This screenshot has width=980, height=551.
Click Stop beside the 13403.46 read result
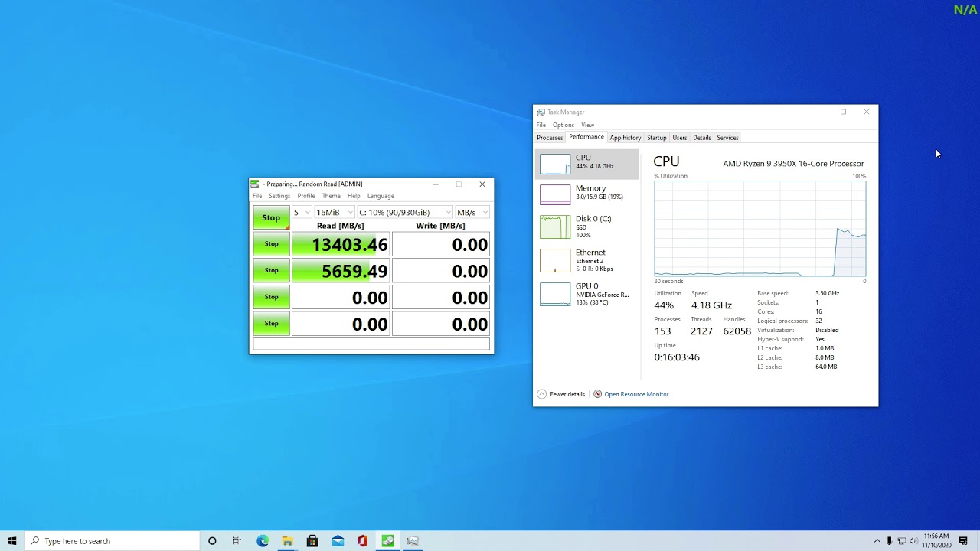click(x=271, y=244)
